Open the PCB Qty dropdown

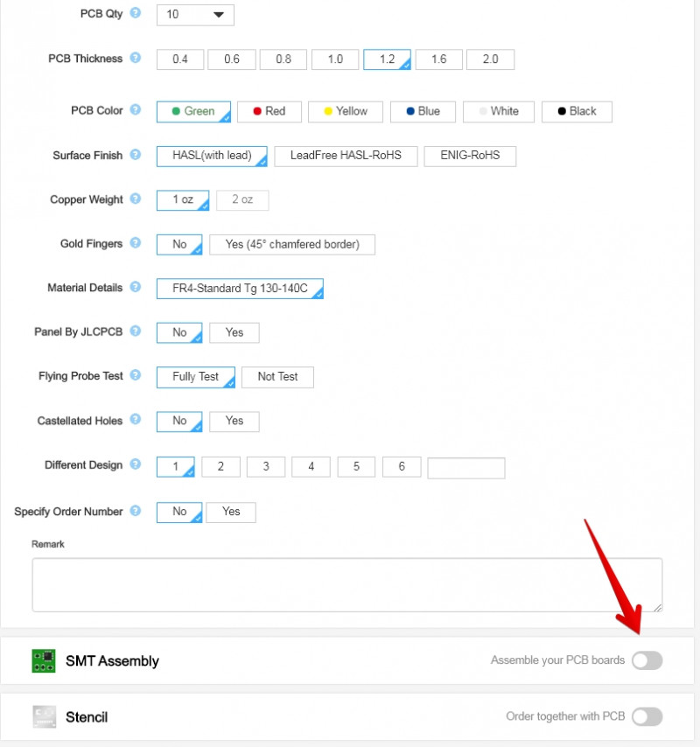pyautogui.click(x=195, y=15)
